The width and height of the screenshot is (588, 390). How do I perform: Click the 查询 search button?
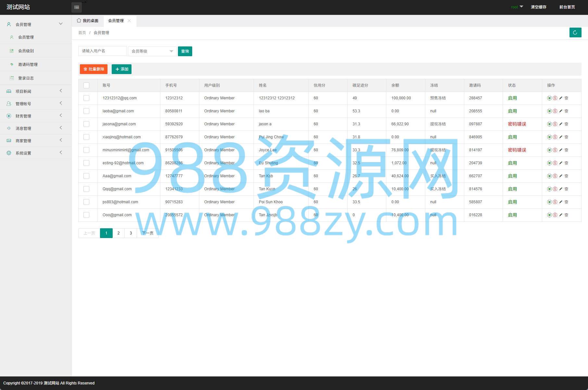[185, 51]
